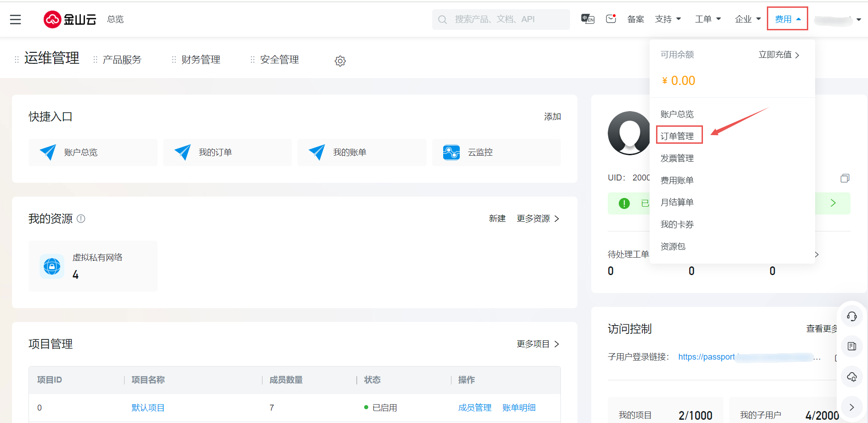Screen dimensions: 868x423
Task: Select 发票管理 in the dropdown
Action: pos(677,158)
